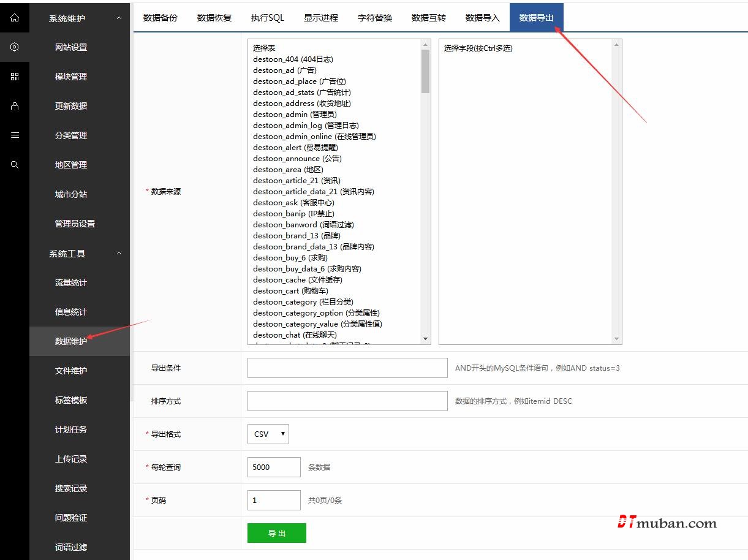Go to 网站设置 in the sidebar

click(x=71, y=47)
